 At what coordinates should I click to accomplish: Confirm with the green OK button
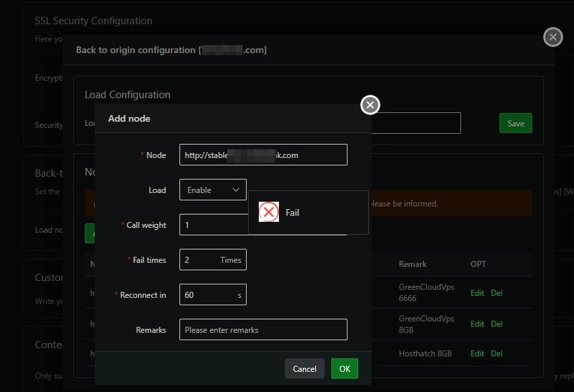[344, 368]
